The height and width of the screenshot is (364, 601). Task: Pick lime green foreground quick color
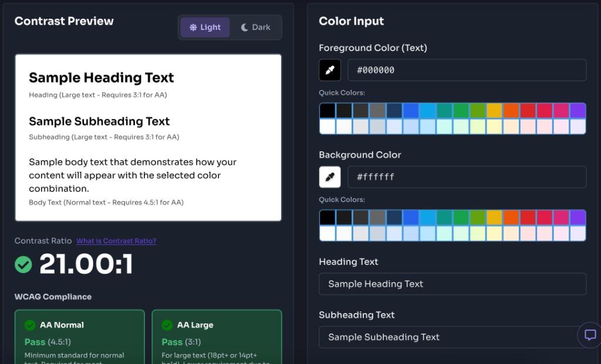[478, 111]
